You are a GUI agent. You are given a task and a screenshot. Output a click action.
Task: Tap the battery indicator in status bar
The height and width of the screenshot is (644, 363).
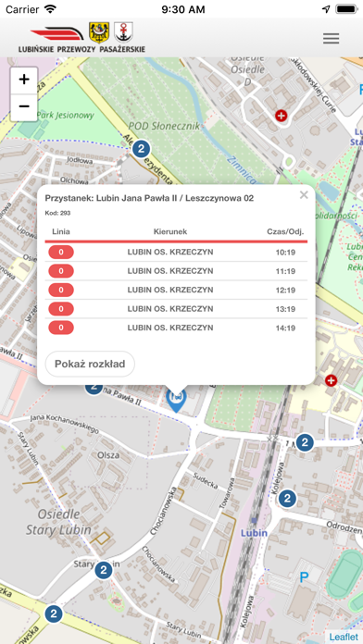[346, 9]
